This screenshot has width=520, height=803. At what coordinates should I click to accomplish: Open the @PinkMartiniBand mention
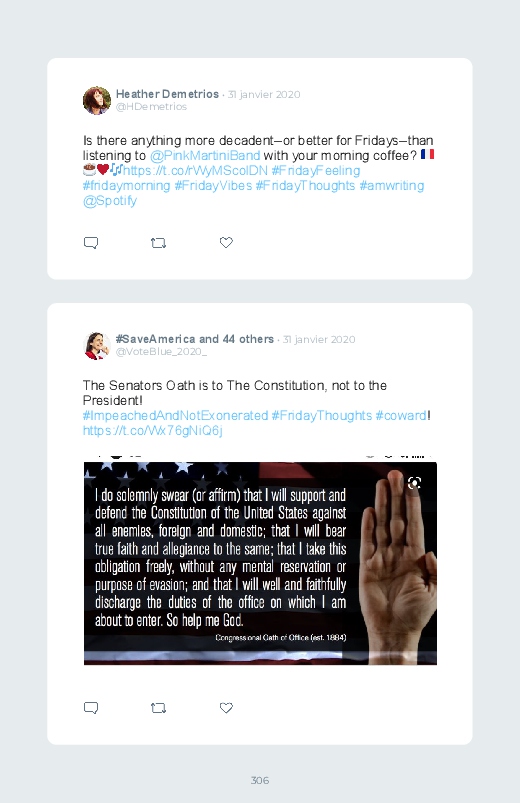click(205, 155)
